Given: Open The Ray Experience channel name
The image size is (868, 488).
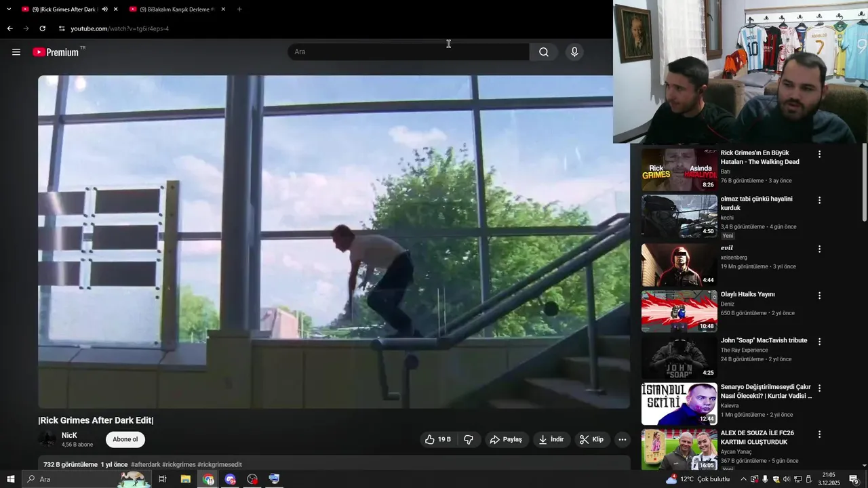Looking at the screenshot, I should pyautogui.click(x=744, y=350).
